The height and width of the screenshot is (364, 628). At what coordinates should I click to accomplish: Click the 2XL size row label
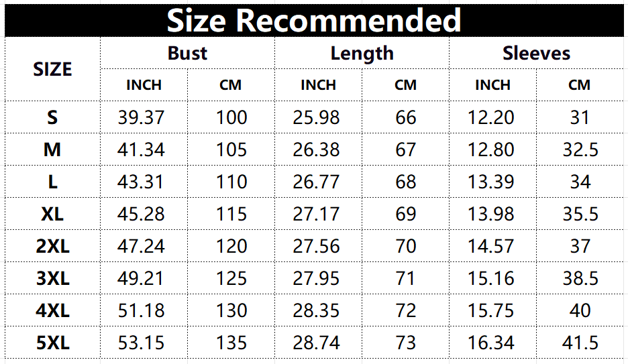pyautogui.click(x=52, y=246)
